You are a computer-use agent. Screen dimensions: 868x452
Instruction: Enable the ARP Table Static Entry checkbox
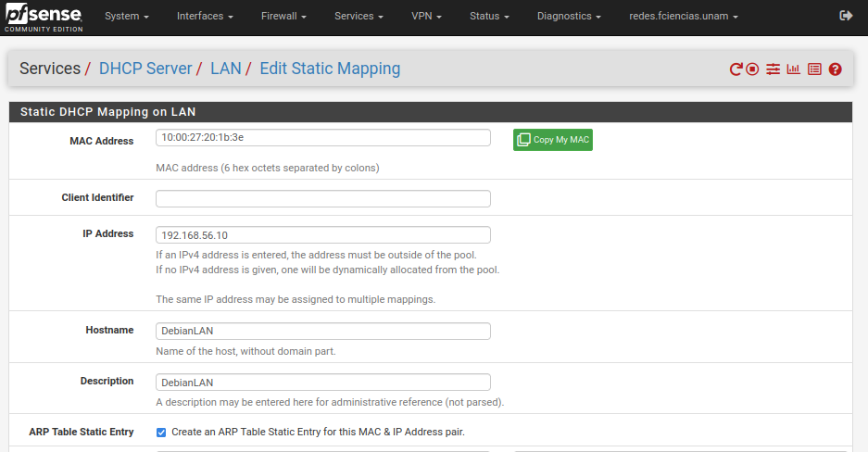pyautogui.click(x=161, y=432)
